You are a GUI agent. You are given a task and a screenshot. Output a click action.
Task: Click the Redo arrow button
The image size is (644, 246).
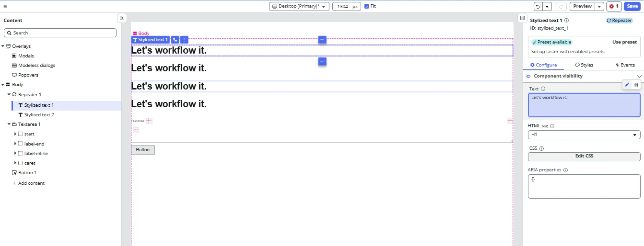click(x=561, y=6)
